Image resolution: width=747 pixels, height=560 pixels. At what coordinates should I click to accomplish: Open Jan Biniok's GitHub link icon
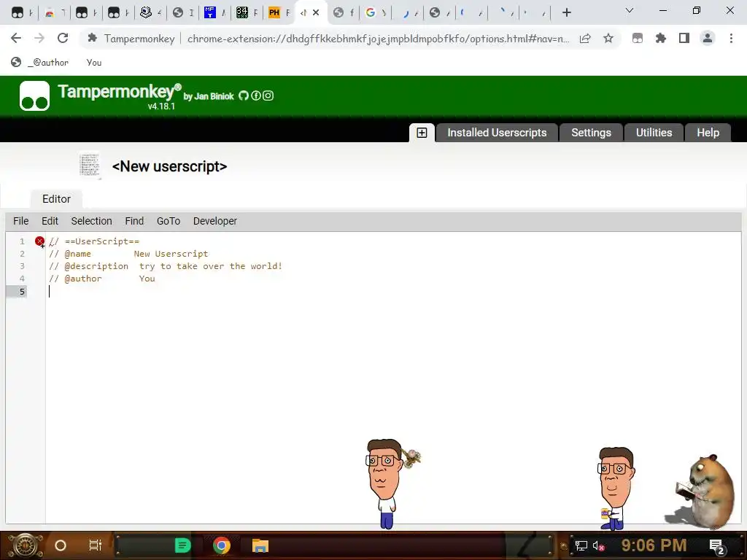coord(244,96)
